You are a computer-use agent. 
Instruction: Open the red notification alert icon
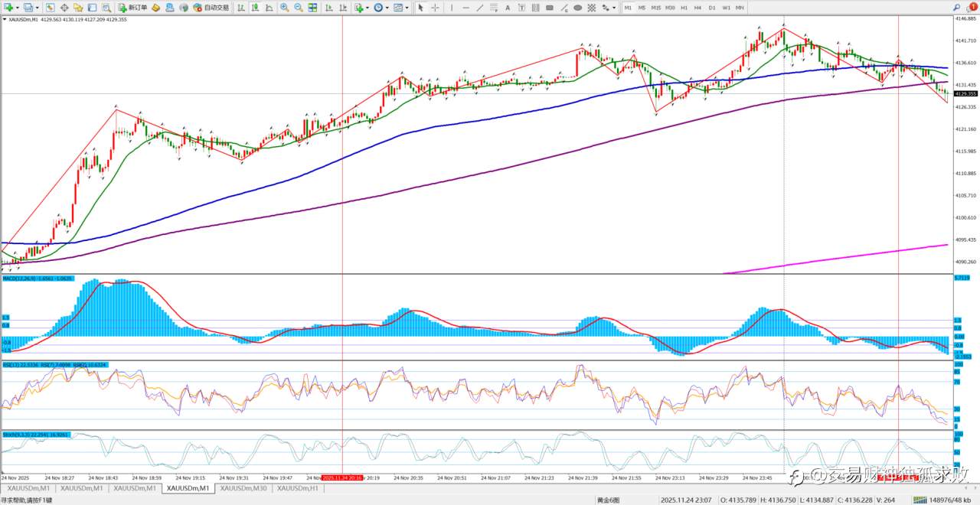973,7
